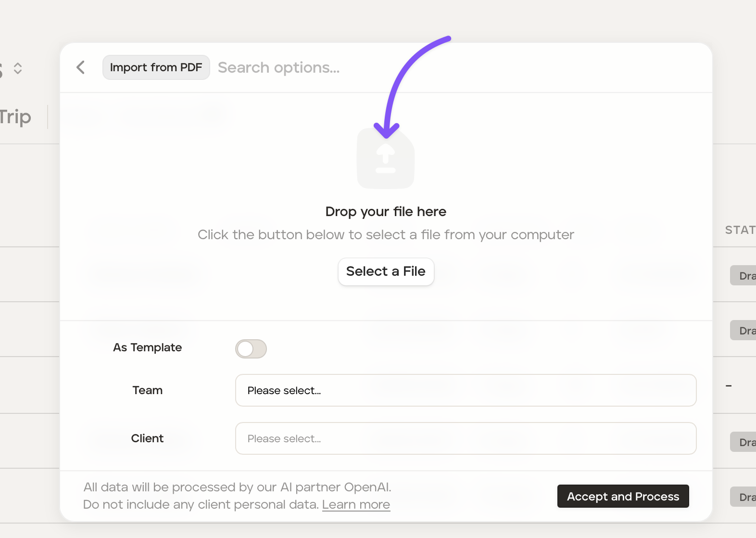Click the Select a File button
756x538 pixels.
pos(386,272)
